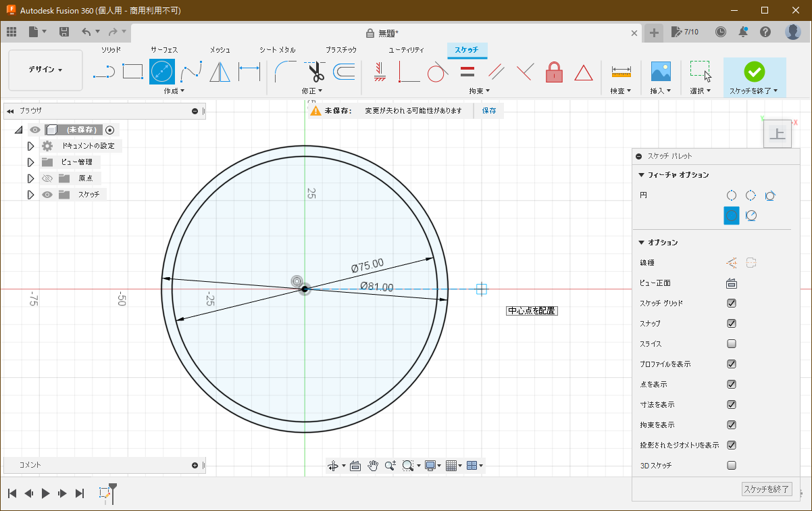Click the green Finish Sketch checkmark
812x511 pixels.
[754, 71]
